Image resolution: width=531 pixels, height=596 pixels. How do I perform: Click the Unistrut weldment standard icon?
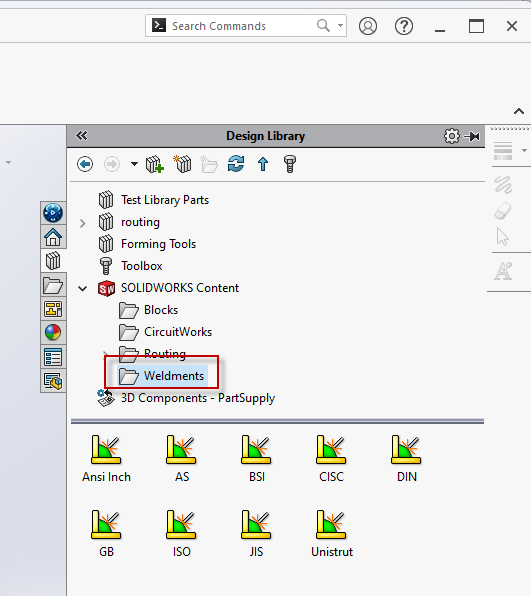click(331, 525)
